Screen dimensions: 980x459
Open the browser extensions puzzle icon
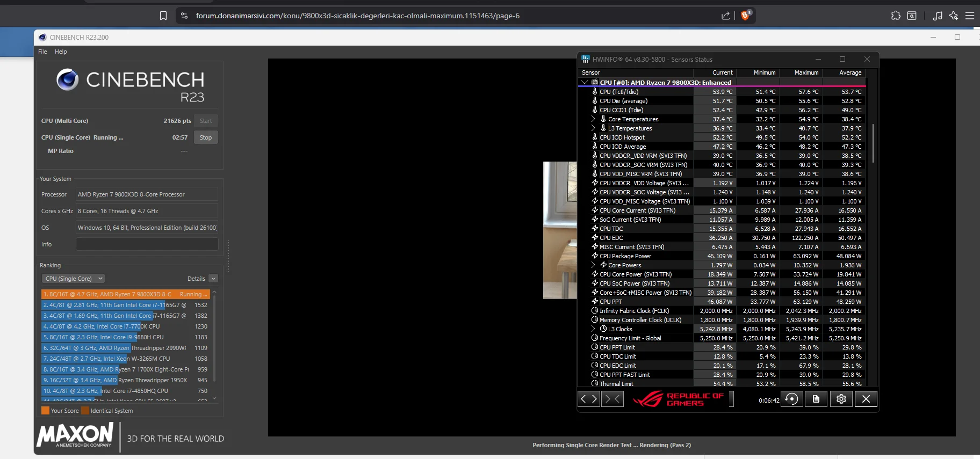896,16
